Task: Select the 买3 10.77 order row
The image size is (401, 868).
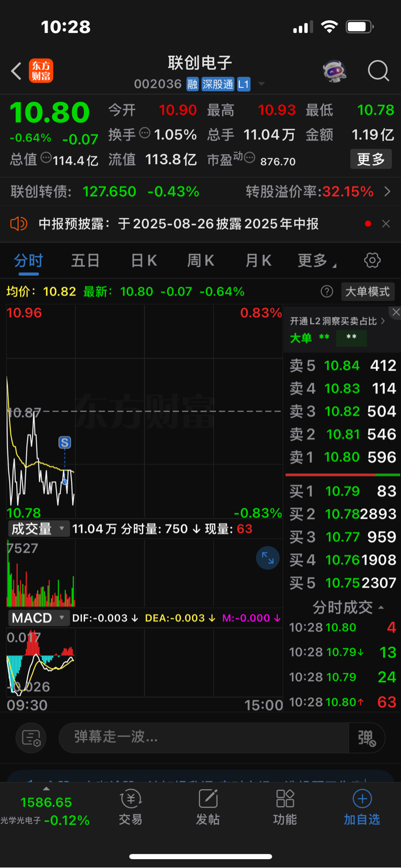Action: (x=343, y=537)
